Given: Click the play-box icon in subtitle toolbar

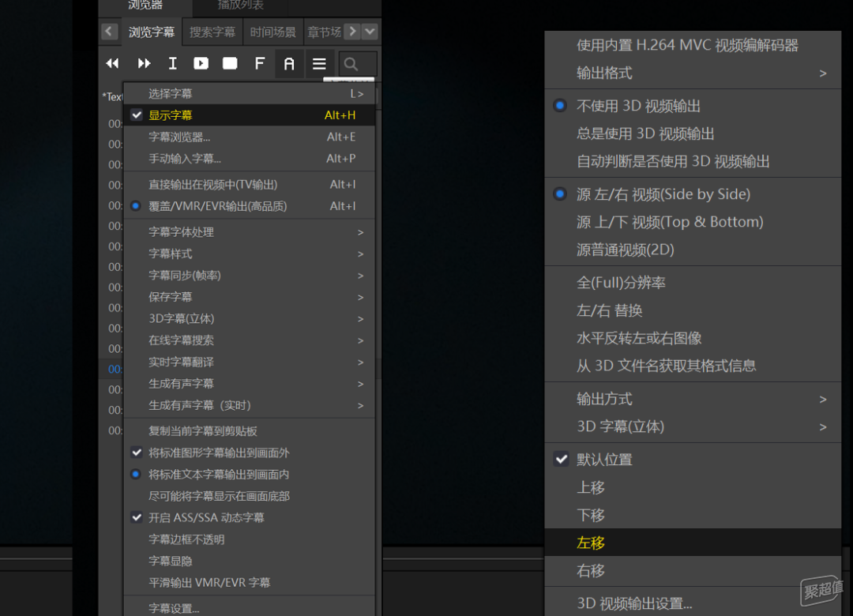Looking at the screenshot, I should click(201, 63).
